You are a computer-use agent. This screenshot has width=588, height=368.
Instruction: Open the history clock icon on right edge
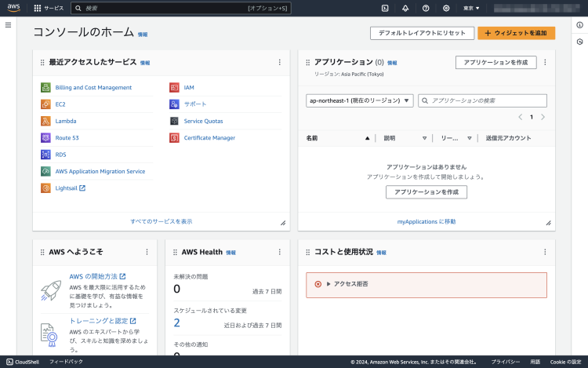point(579,42)
